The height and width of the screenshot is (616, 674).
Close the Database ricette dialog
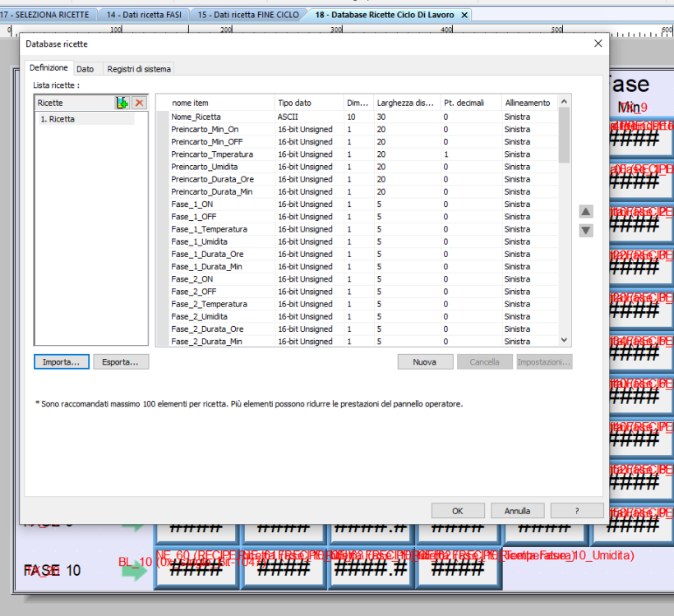(x=598, y=44)
